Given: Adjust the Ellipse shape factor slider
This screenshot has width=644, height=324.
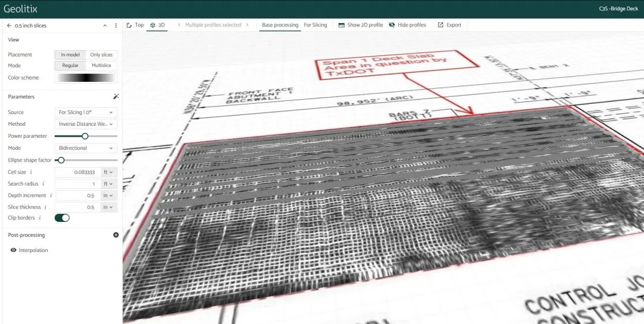Looking at the screenshot, I should pyautogui.click(x=61, y=160).
